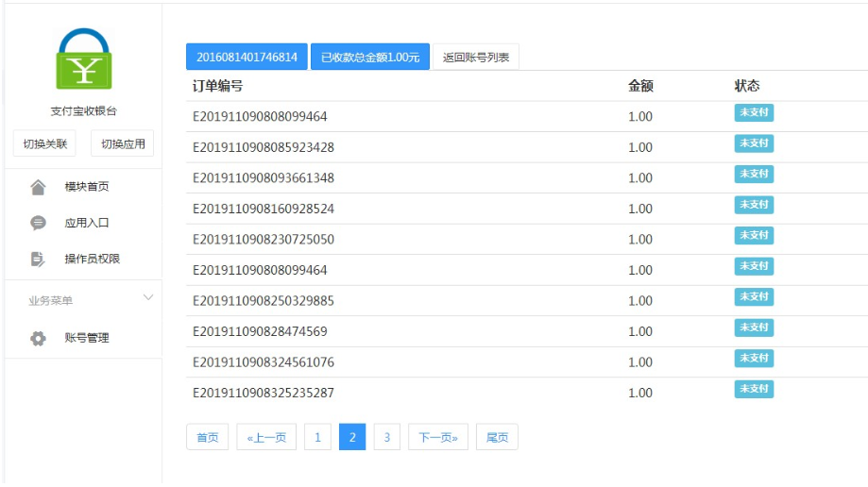Go to previous page with «上一页

click(x=266, y=437)
